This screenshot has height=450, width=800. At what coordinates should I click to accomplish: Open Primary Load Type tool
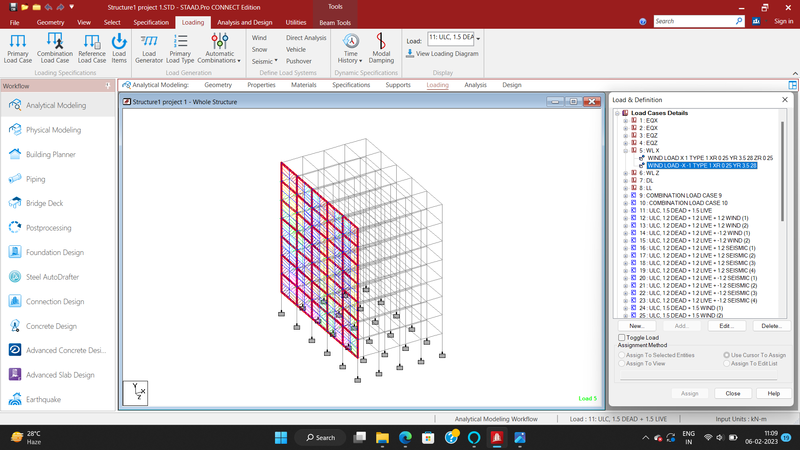(180, 48)
